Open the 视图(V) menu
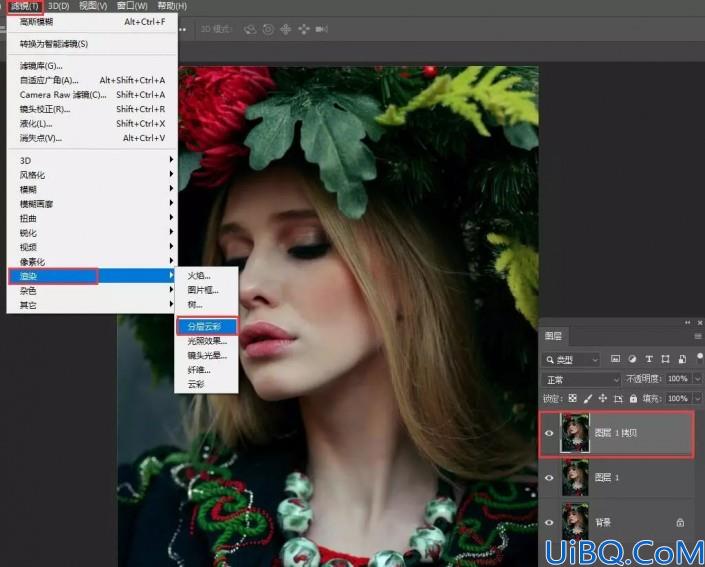Screen dimensions: 705x567 pos(93,6)
